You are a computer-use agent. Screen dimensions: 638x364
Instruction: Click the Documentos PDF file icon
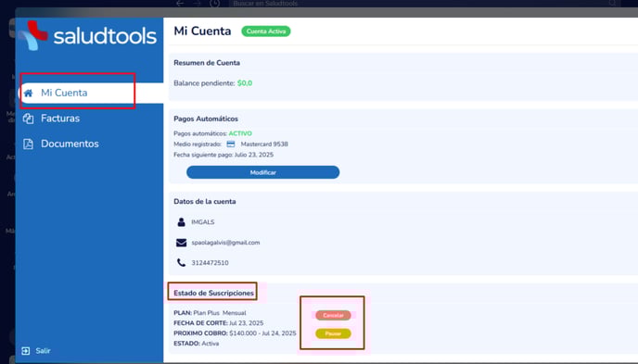28,144
